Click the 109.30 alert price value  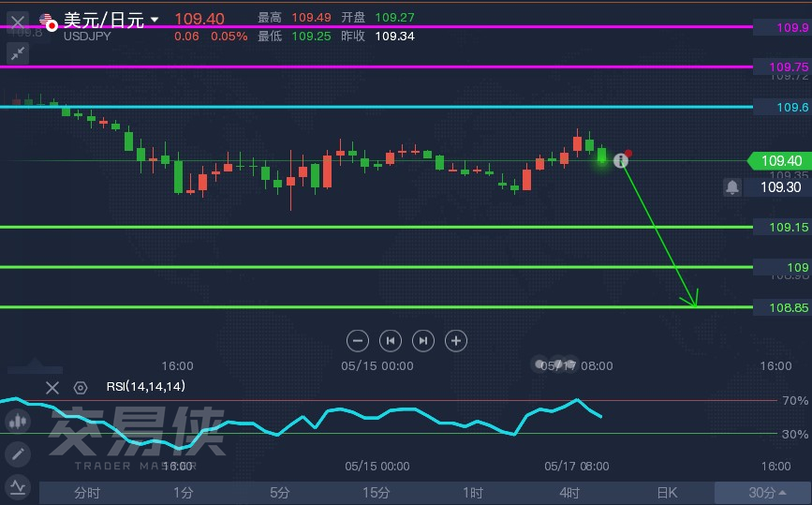780,187
